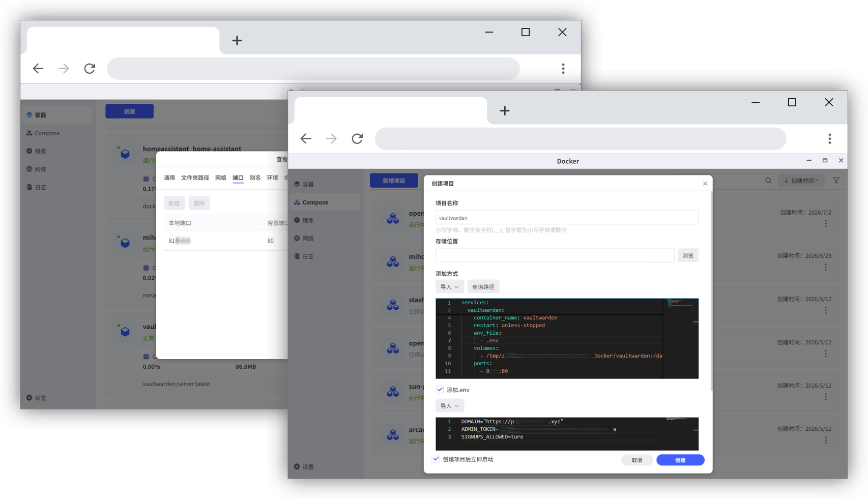Click the search magnifier icon in Compose list
This screenshot has width=868, height=499.
click(768, 181)
